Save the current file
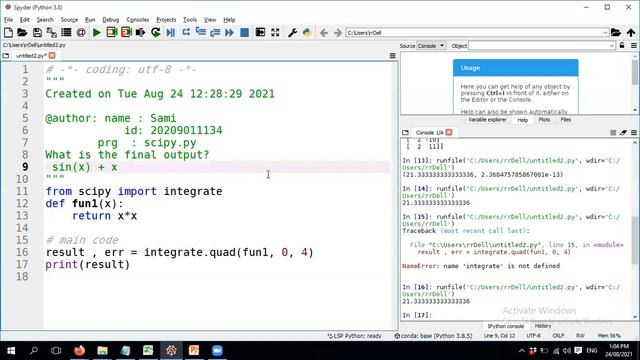The height and width of the screenshot is (360, 640). click(x=37, y=33)
